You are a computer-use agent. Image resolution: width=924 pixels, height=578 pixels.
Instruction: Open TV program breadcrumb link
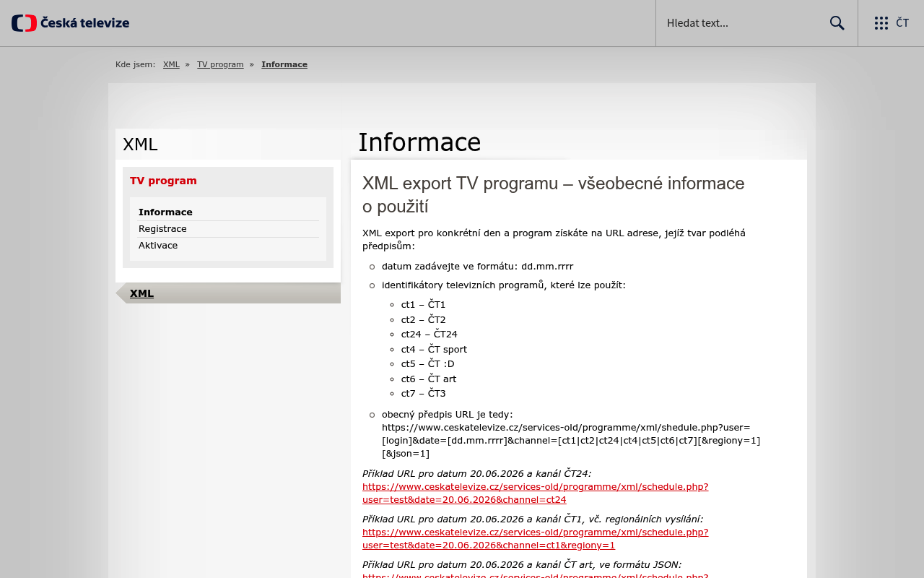tap(220, 64)
